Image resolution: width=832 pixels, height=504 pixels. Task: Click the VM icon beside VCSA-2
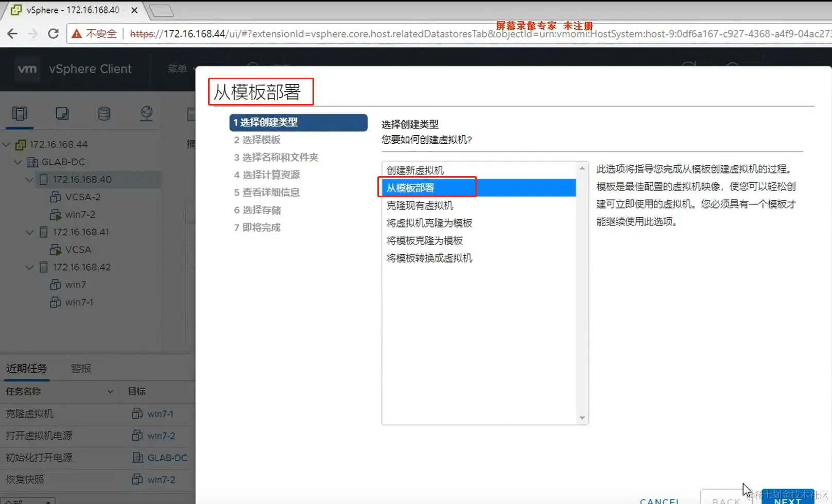tap(55, 197)
